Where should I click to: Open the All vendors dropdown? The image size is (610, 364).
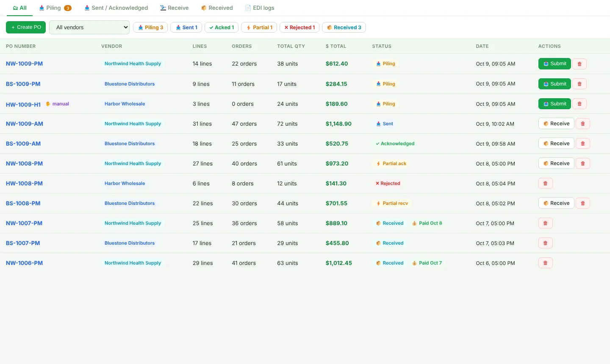[x=89, y=27]
